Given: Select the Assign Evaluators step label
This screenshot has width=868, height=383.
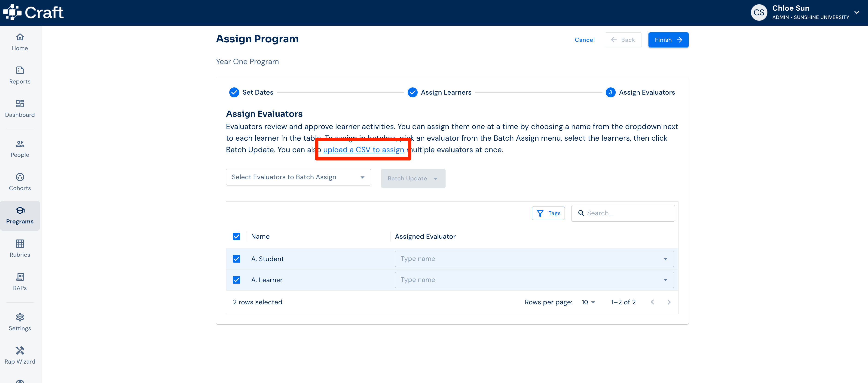Looking at the screenshot, I should tap(647, 92).
